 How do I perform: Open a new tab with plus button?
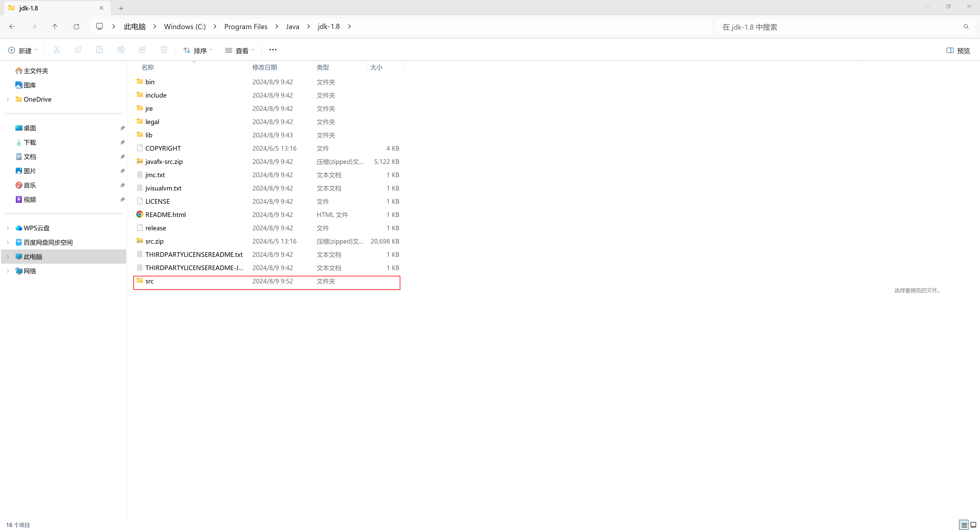(121, 8)
